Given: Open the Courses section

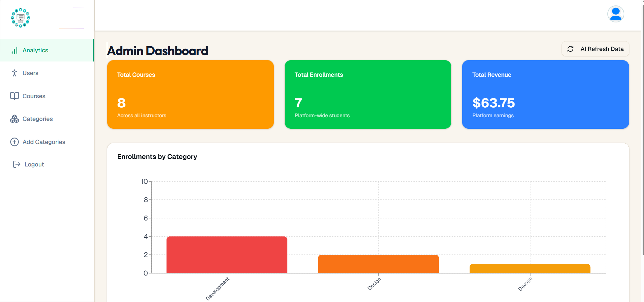Looking at the screenshot, I should [47, 96].
